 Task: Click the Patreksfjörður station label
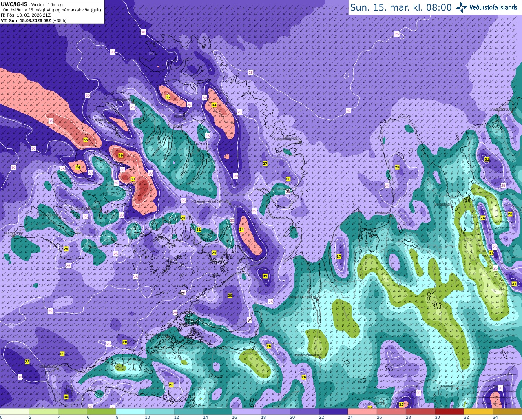(48, 214)
